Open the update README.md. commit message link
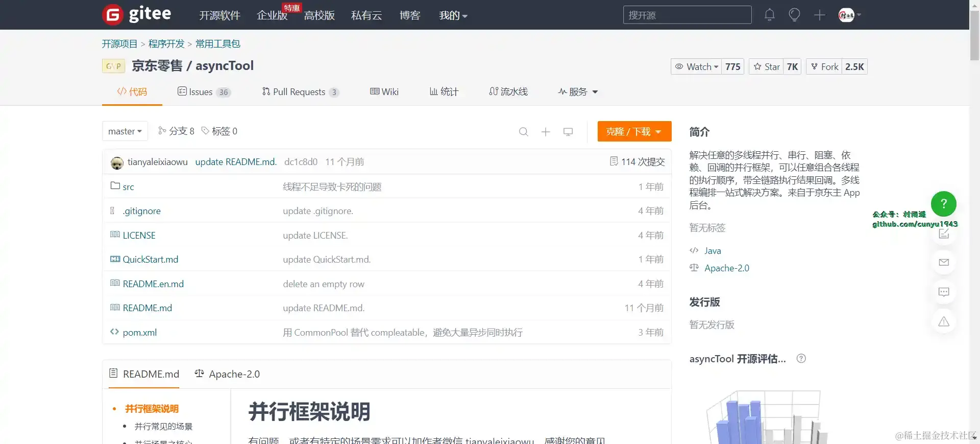The height and width of the screenshot is (444, 980). (236, 162)
